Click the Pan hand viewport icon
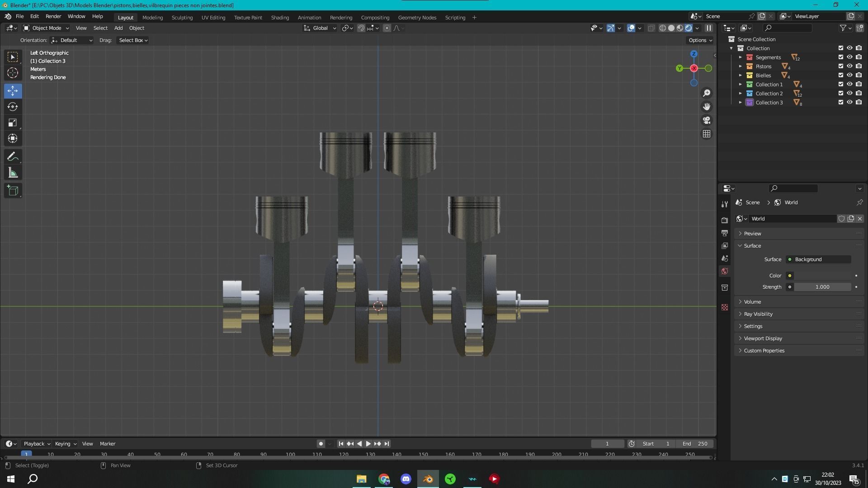The image size is (868, 488). (x=707, y=107)
